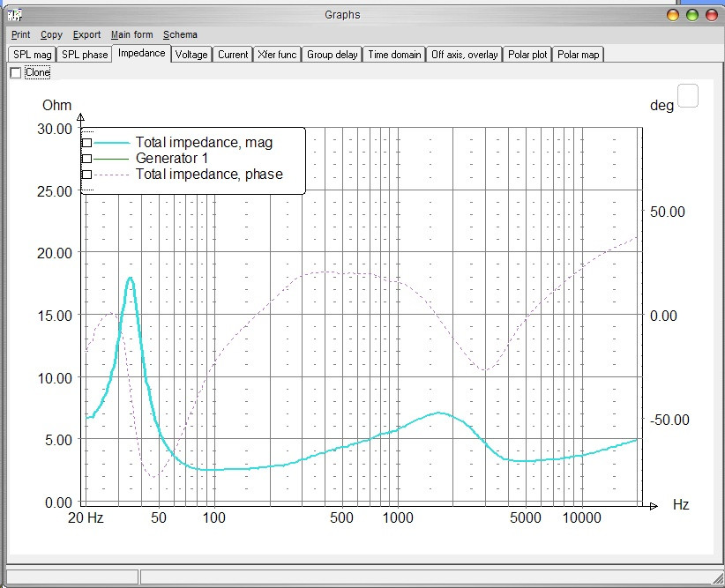
Task: Close the Graphs window with red button
Action: point(712,15)
